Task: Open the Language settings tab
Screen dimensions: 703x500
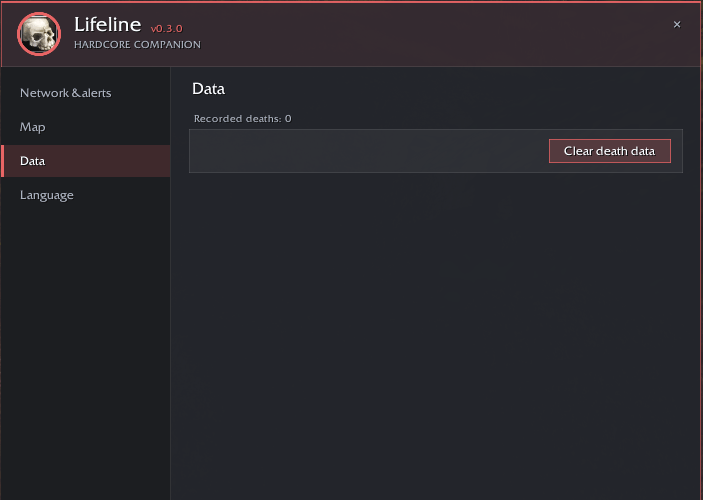Action: tap(86, 195)
